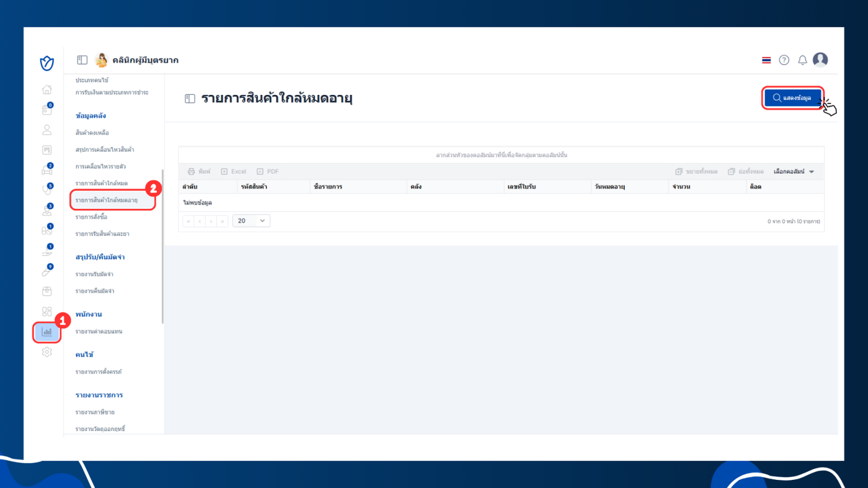Open the รายงานภาษีขาย report
The height and width of the screenshot is (488, 868).
point(95,412)
